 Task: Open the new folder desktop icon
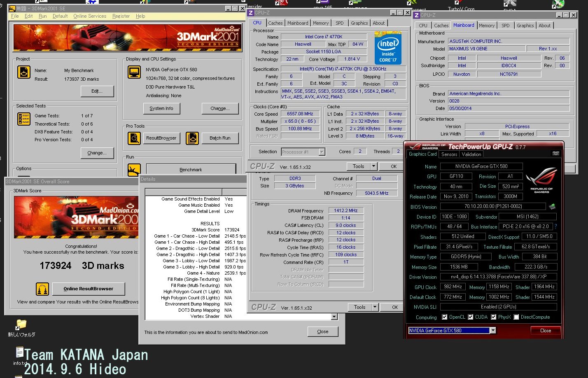pos(21,324)
